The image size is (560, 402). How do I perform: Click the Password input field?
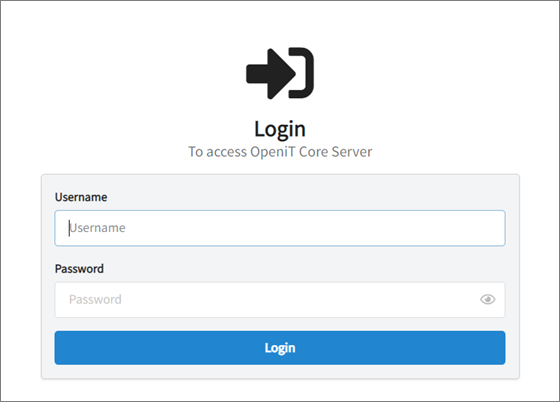point(280,300)
